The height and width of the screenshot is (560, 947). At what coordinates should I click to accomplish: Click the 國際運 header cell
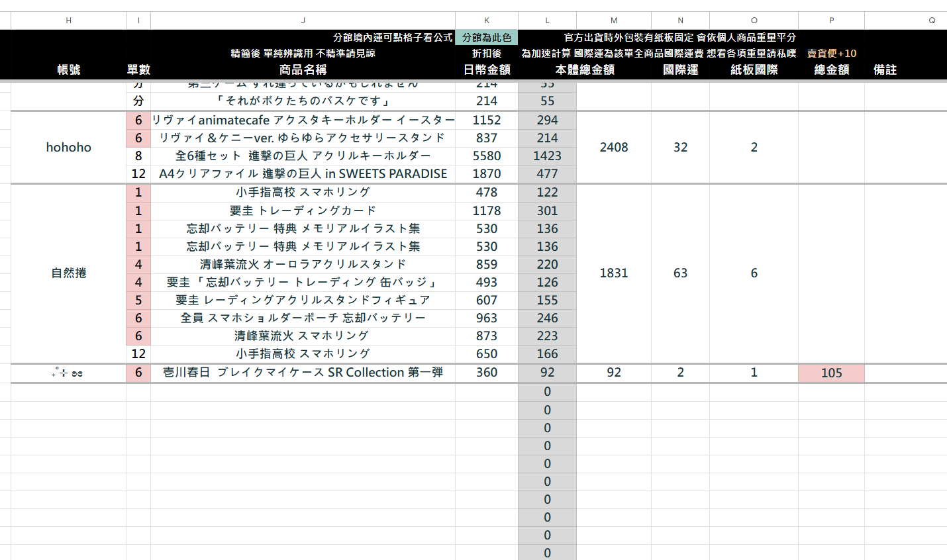pyautogui.click(x=680, y=70)
